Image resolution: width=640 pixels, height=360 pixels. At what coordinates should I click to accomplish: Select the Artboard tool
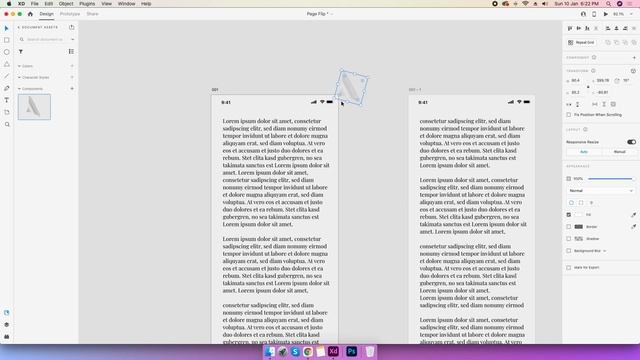pyautogui.click(x=7, y=112)
